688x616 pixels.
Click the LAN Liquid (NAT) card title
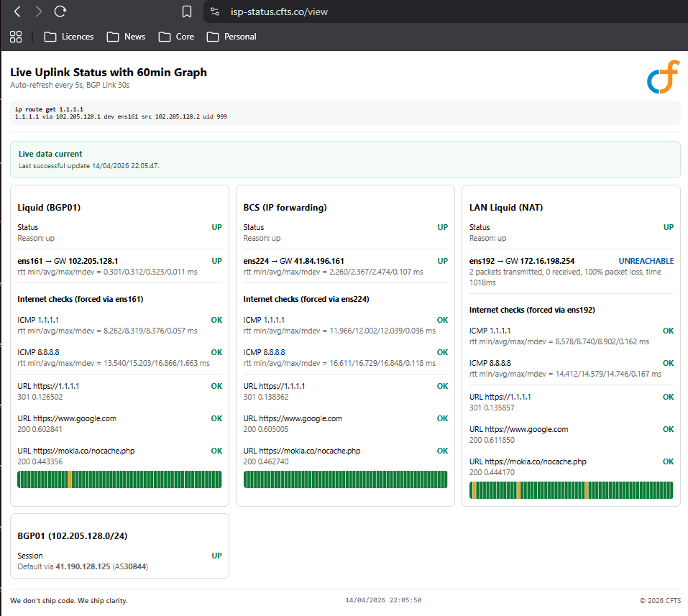[506, 208]
